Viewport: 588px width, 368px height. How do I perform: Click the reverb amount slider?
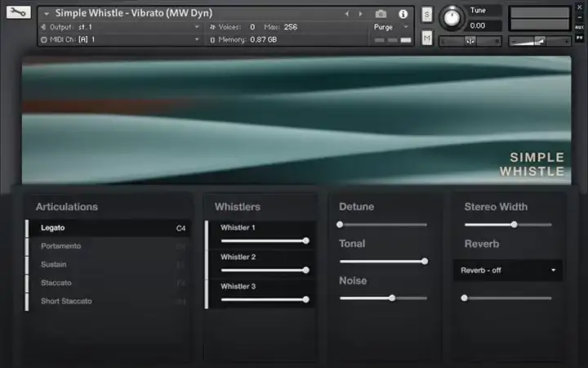[506, 298]
